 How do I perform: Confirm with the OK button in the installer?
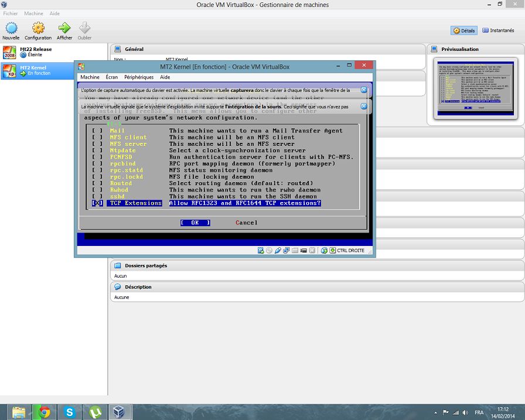195,223
